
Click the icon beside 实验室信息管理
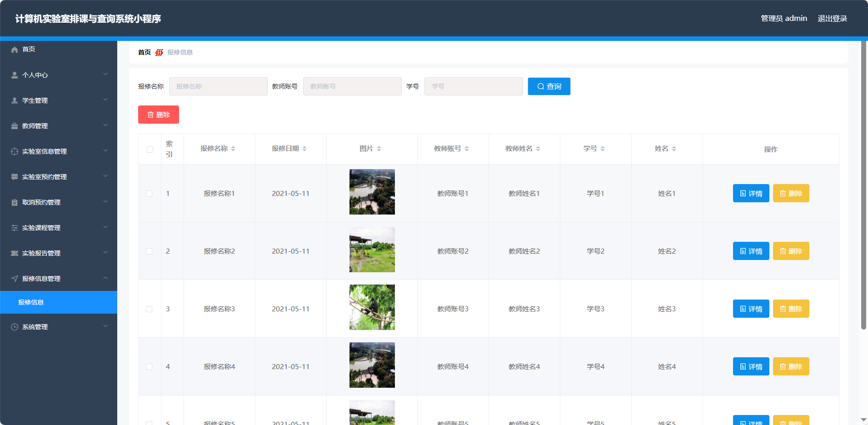point(15,151)
